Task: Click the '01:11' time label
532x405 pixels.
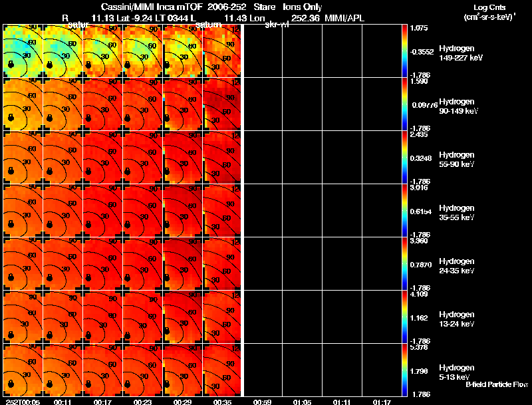Action: click(x=342, y=402)
